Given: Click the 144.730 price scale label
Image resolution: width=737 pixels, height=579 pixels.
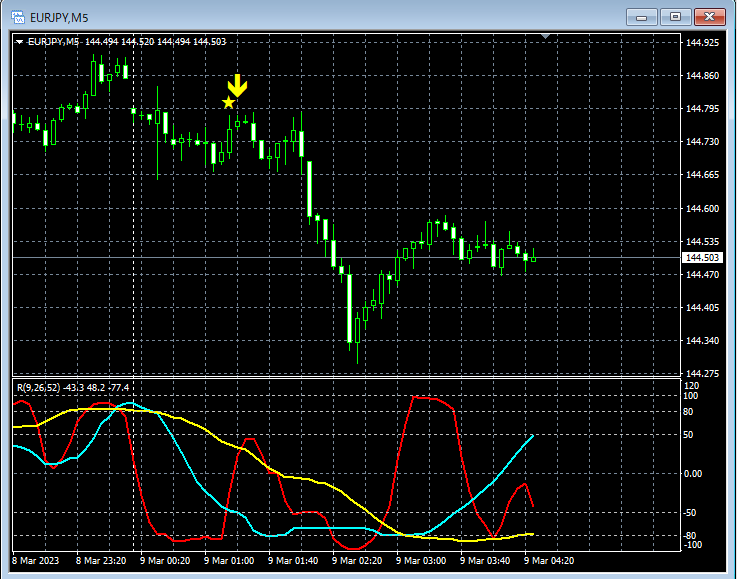Looking at the screenshot, I should point(703,142).
